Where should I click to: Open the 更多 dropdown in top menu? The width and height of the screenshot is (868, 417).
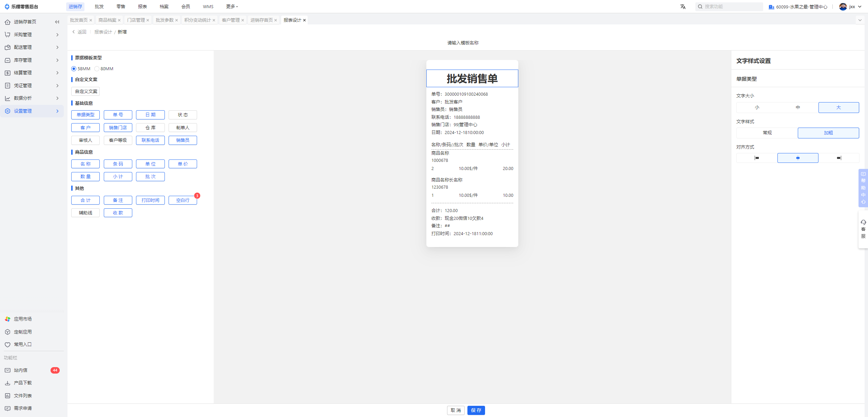(232, 6)
